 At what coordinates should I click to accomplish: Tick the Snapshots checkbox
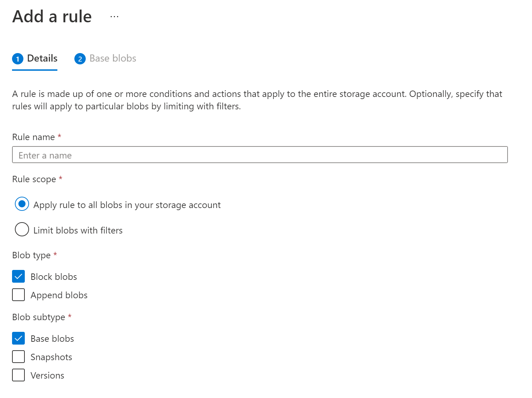pyautogui.click(x=18, y=357)
